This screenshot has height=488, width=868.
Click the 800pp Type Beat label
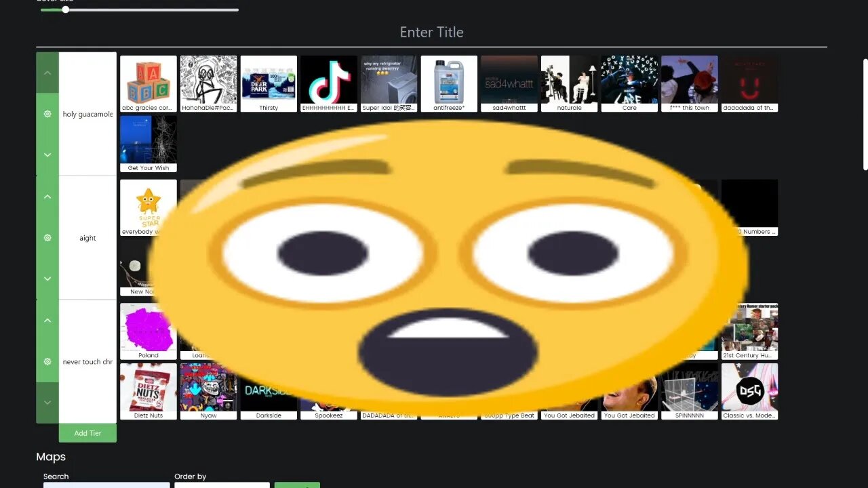(509, 415)
